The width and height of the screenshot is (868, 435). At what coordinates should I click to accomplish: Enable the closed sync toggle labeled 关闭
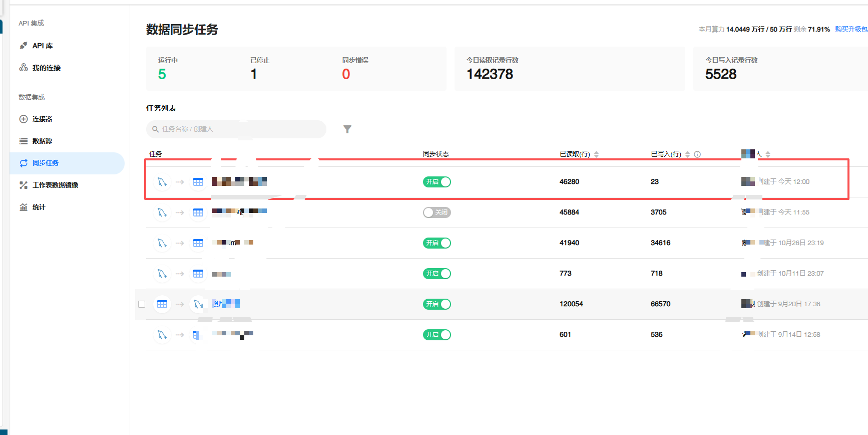click(437, 212)
